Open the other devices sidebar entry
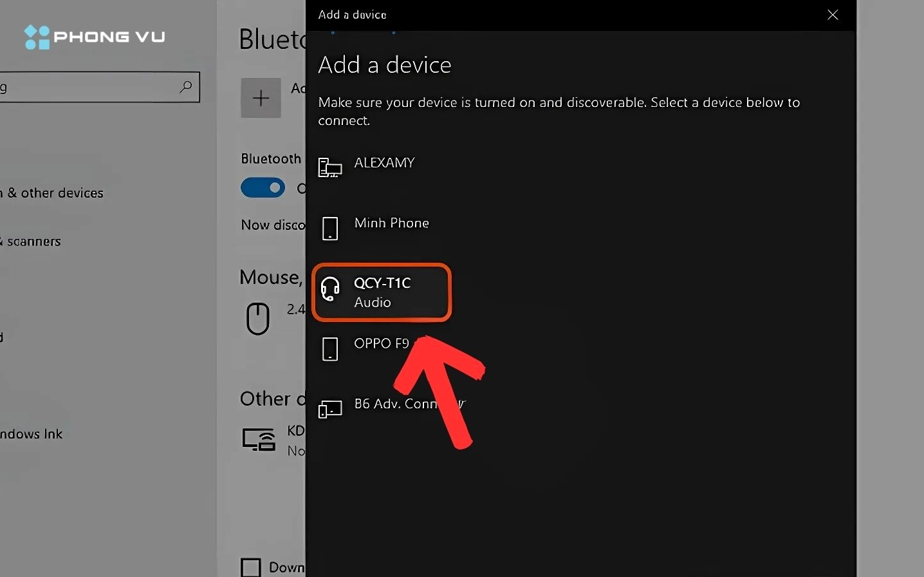Screen dimensions: 924x577 [x=52, y=193]
